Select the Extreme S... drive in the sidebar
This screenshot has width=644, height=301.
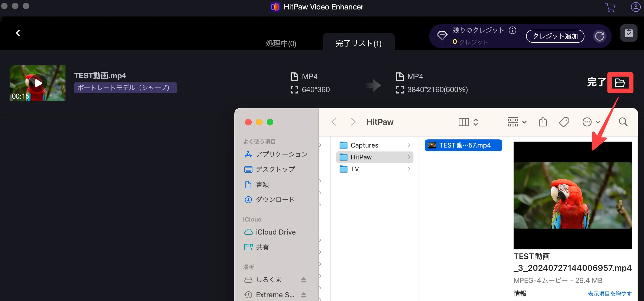pyautogui.click(x=270, y=295)
